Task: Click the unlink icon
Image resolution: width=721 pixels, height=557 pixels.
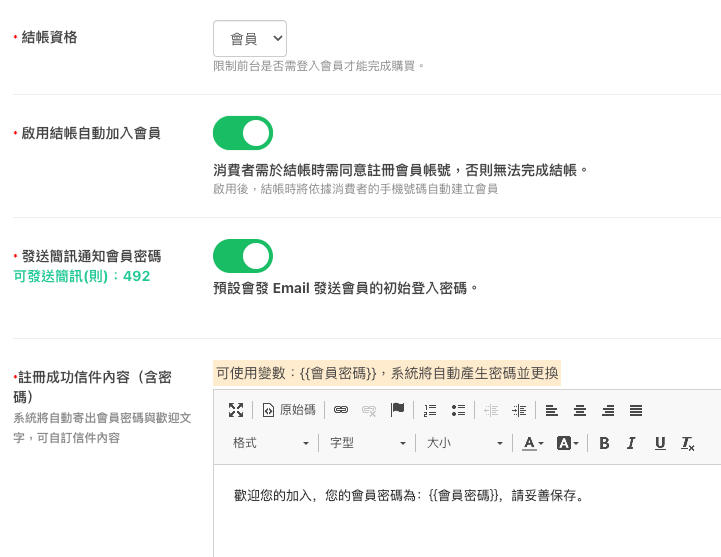Action: coord(369,410)
